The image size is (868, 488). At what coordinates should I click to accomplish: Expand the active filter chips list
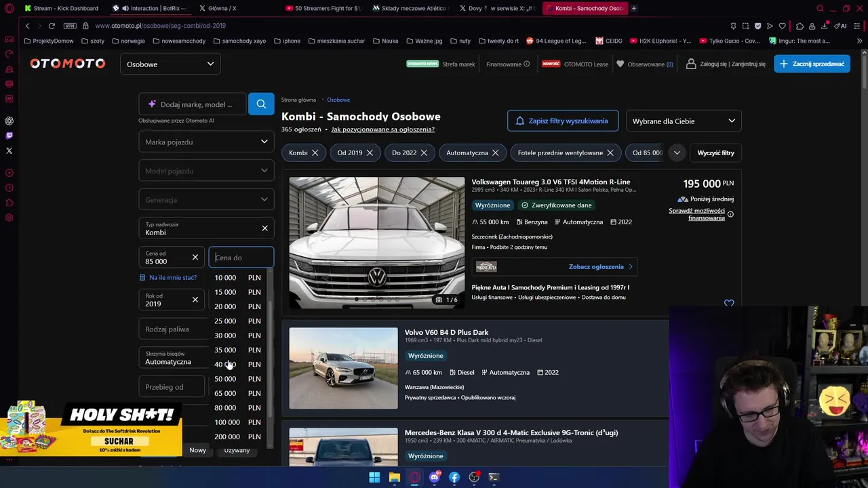(x=677, y=152)
